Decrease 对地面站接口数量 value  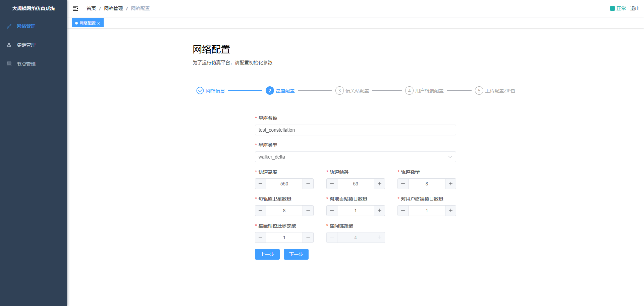point(332,211)
